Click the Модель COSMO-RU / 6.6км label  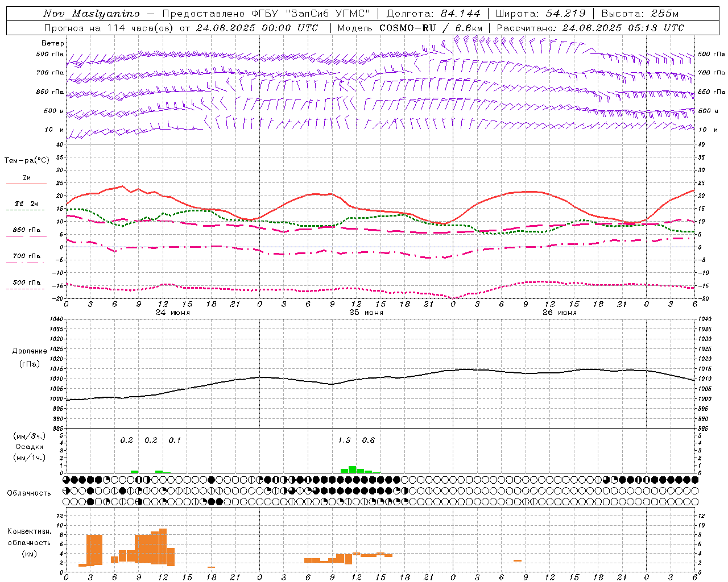click(410, 28)
